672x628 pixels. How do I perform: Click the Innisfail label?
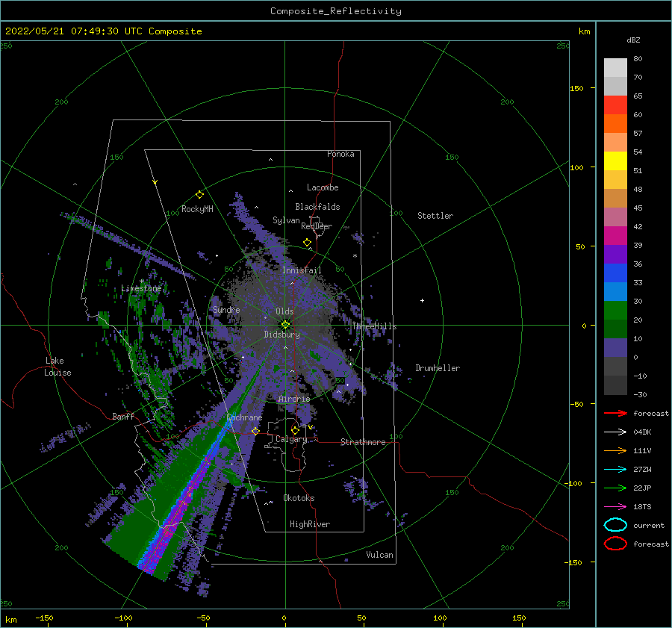(x=302, y=270)
